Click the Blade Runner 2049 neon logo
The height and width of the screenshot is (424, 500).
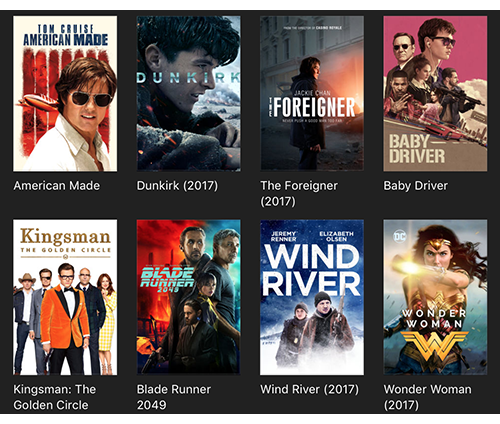coord(167,279)
